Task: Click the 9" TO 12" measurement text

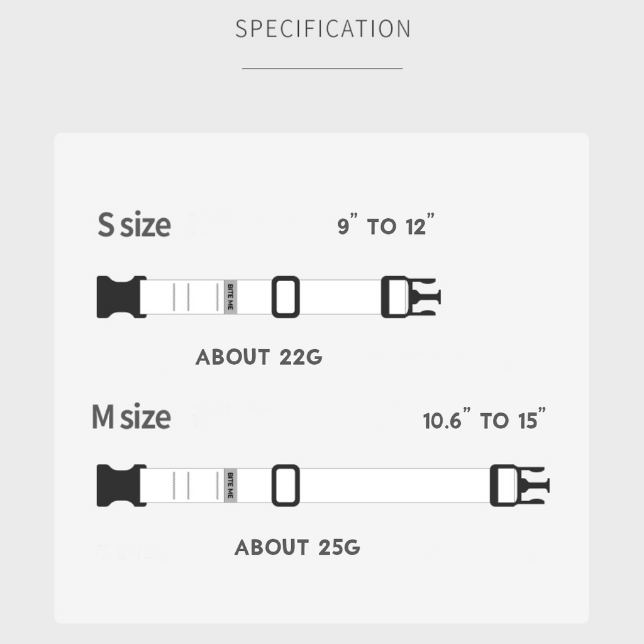Action: point(386,226)
